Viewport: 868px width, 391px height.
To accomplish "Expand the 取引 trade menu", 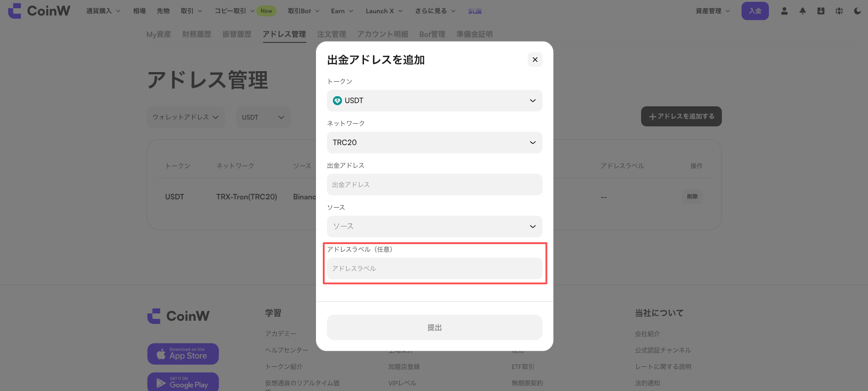I will tap(191, 11).
